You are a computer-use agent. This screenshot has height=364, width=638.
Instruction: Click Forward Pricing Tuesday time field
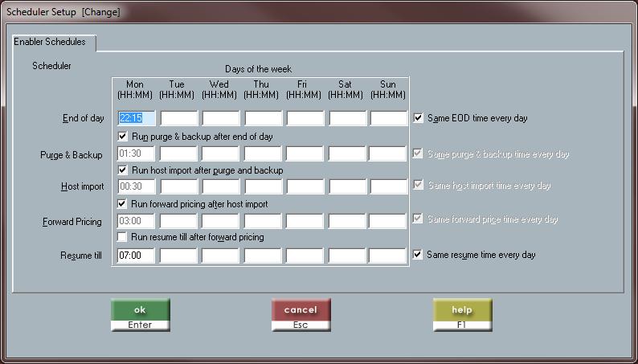(x=178, y=221)
